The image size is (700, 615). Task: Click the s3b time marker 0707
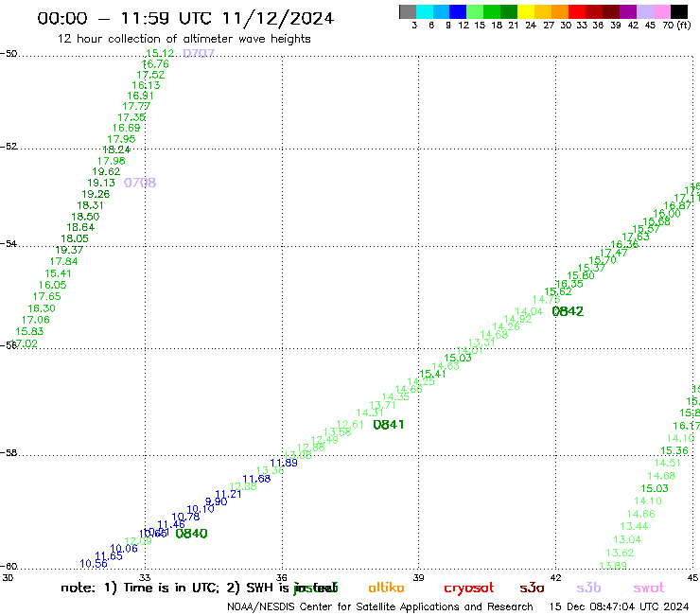coord(199,53)
